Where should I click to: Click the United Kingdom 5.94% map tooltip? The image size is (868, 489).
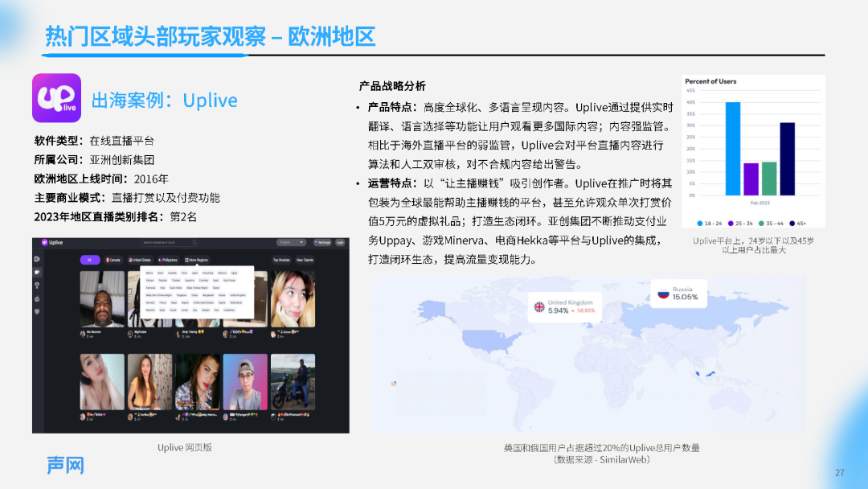pos(565,307)
